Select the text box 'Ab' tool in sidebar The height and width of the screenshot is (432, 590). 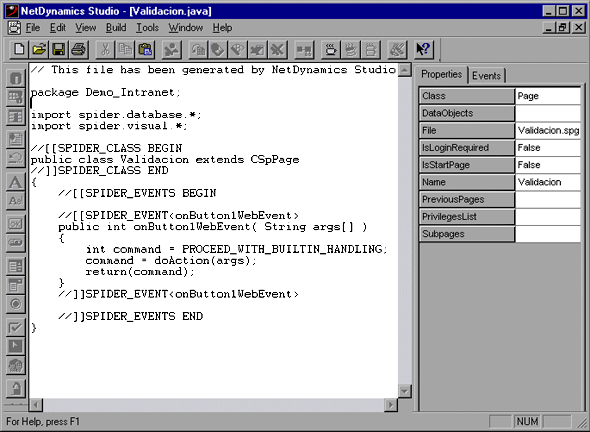[16, 201]
